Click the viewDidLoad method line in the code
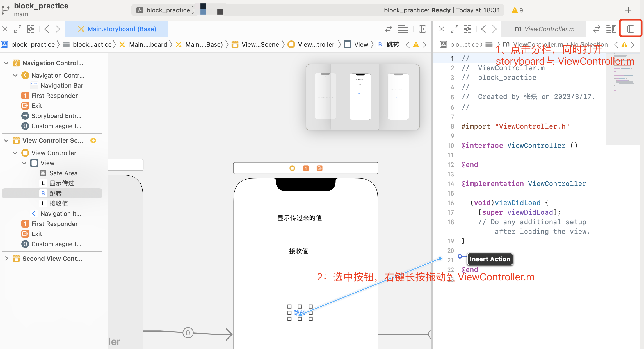Image resolution: width=644 pixels, height=349 pixels. tap(505, 203)
